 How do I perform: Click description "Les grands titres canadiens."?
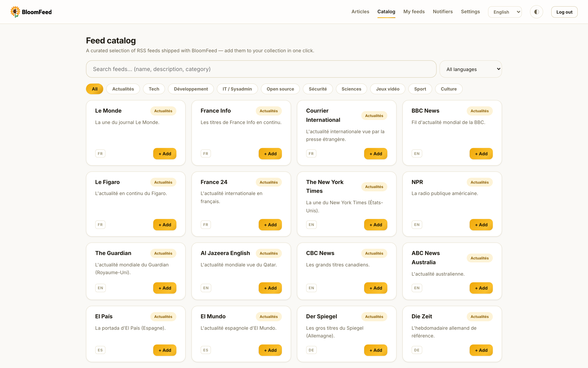pos(338,265)
